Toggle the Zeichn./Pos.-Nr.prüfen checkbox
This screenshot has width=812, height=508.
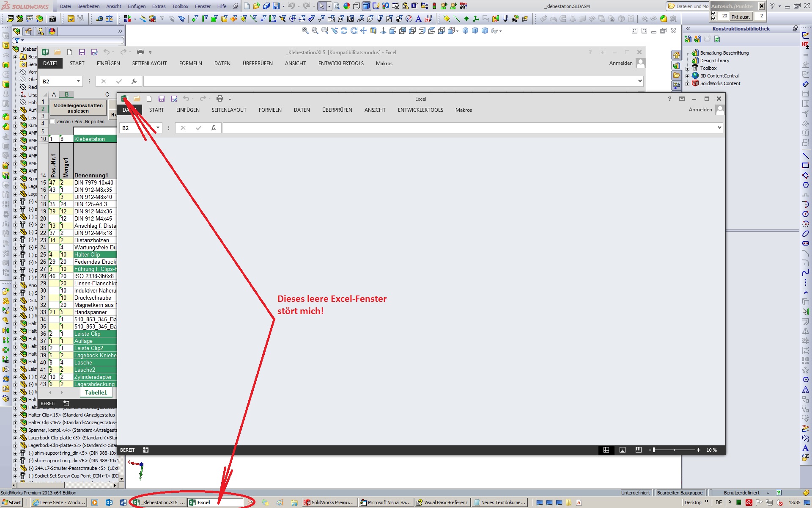coord(52,121)
